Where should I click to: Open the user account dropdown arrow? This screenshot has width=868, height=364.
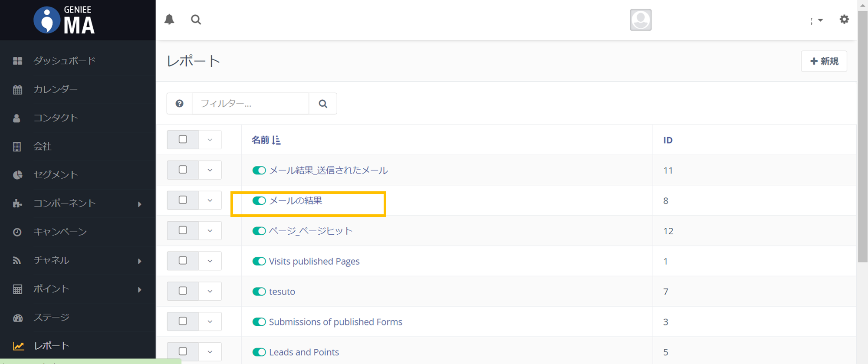(820, 20)
